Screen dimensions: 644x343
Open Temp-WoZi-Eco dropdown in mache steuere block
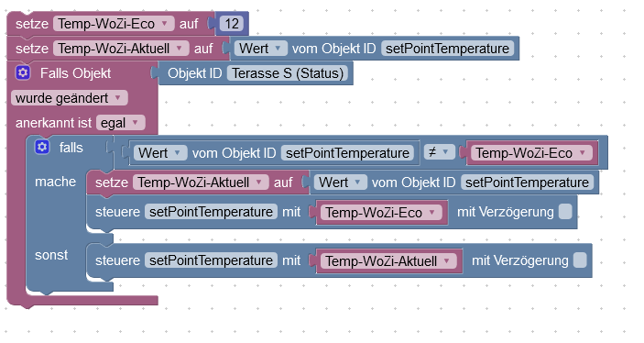pos(381,212)
